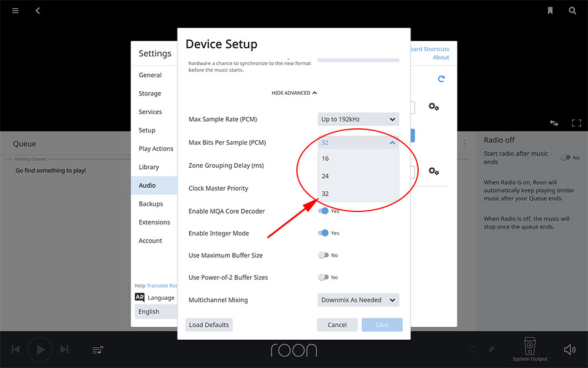Click the refresh devices icon
The height and width of the screenshot is (368, 588).
(441, 79)
